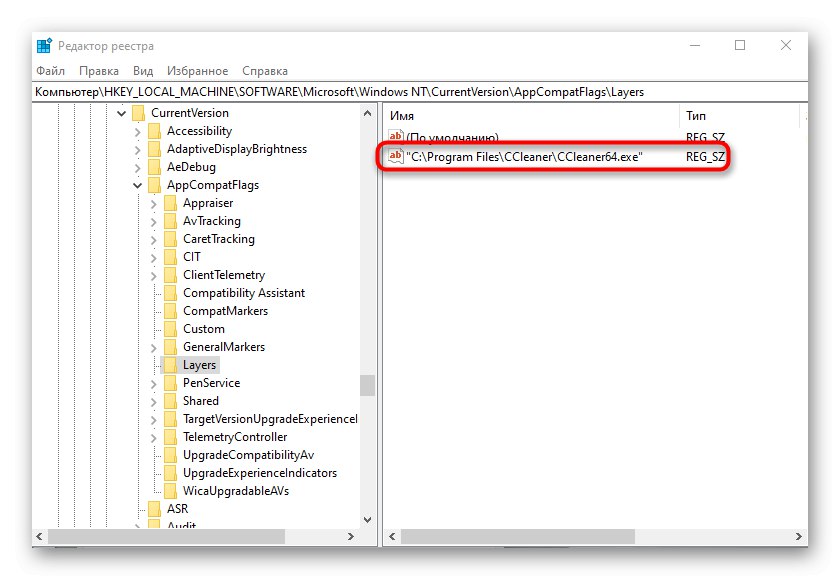The image size is (840, 580).
Task: Click the UpgradeExperienceIndicators folder icon
Action: [170, 473]
